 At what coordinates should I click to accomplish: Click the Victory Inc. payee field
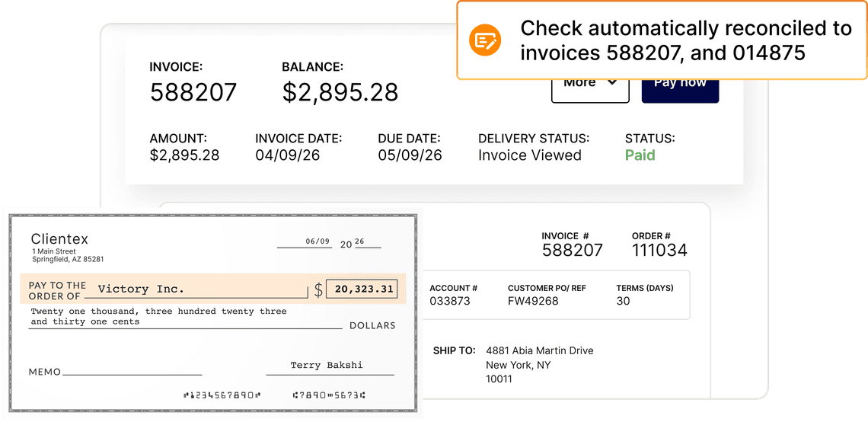142,289
